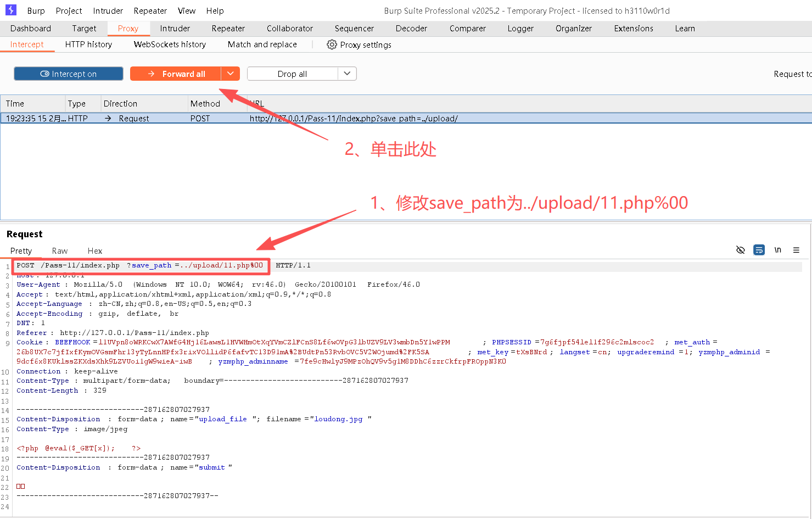Image resolution: width=812 pixels, height=519 pixels.
Task: Open the Collaborator tab
Action: 290,29
